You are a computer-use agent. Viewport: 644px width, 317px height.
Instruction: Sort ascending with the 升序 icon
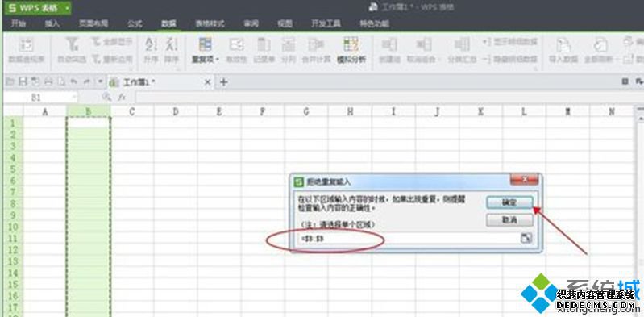(151, 50)
